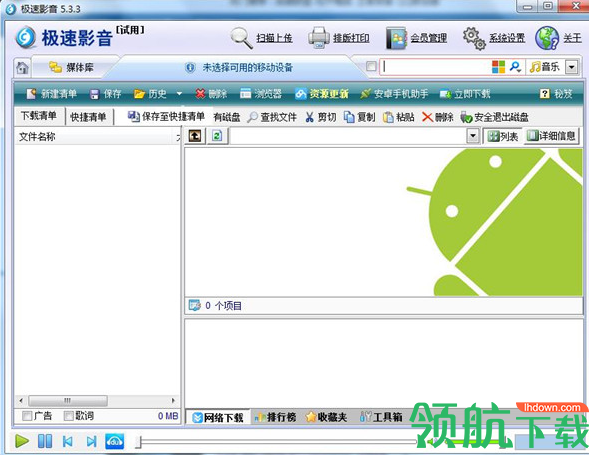The image size is (589, 455).
Task: Refresh the file browser pane
Action: (x=217, y=136)
